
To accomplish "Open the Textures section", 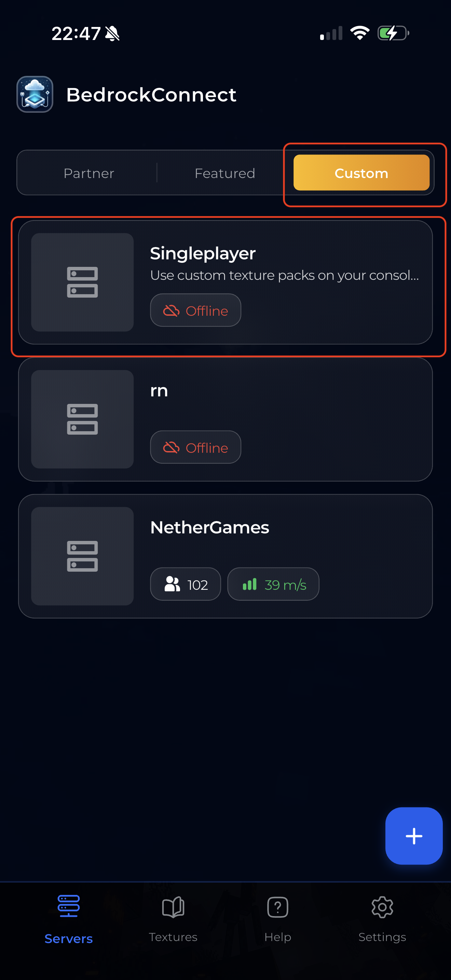I will 173,907.
